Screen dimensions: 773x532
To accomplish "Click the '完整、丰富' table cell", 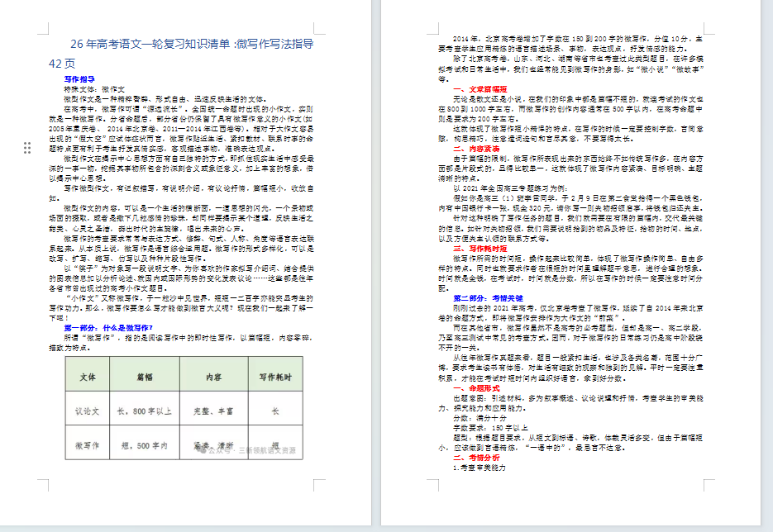I will (213, 411).
